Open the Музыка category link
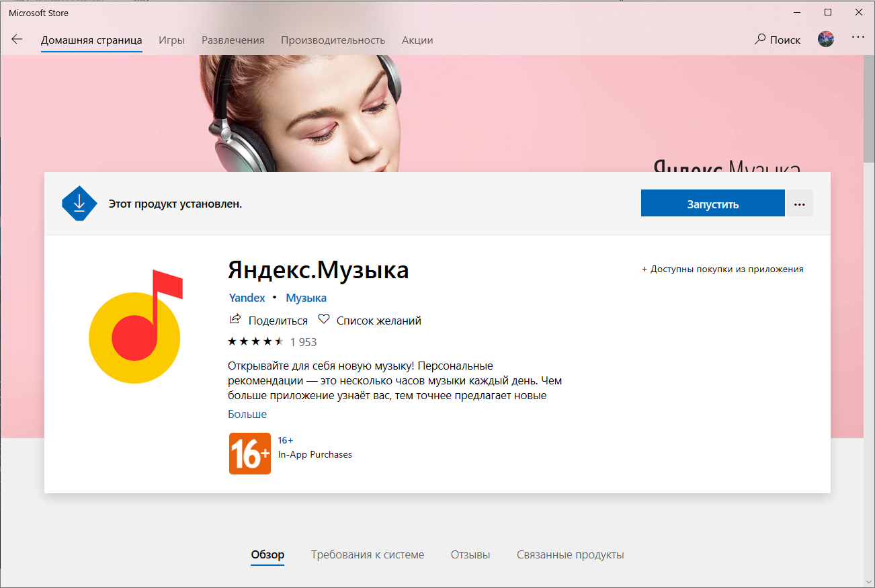The width and height of the screenshot is (875, 588). pyautogui.click(x=306, y=298)
